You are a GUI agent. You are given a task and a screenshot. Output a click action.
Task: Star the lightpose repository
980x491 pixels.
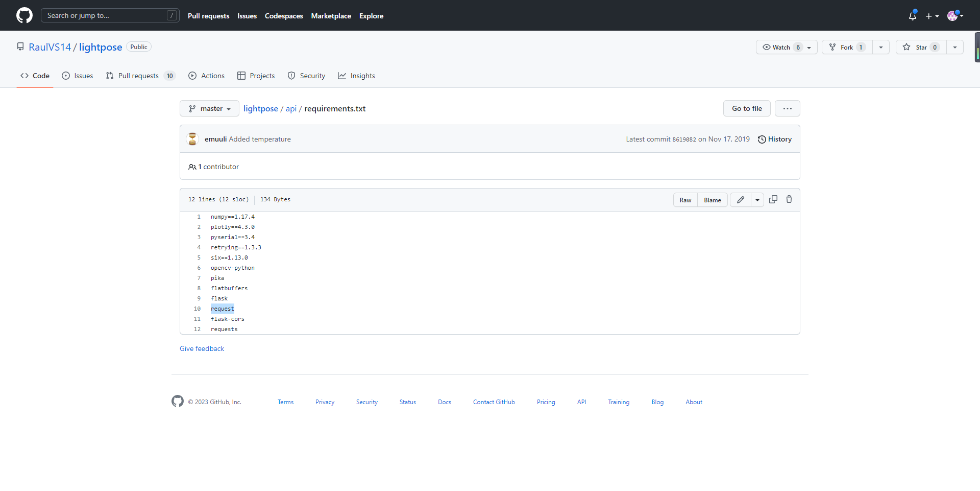coord(921,47)
